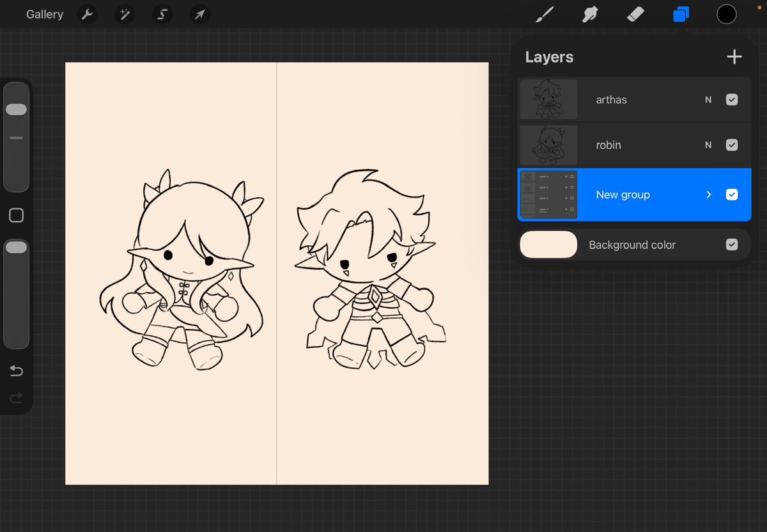Select the Eraser tool
Viewport: 767px width, 532px height.
click(x=635, y=14)
